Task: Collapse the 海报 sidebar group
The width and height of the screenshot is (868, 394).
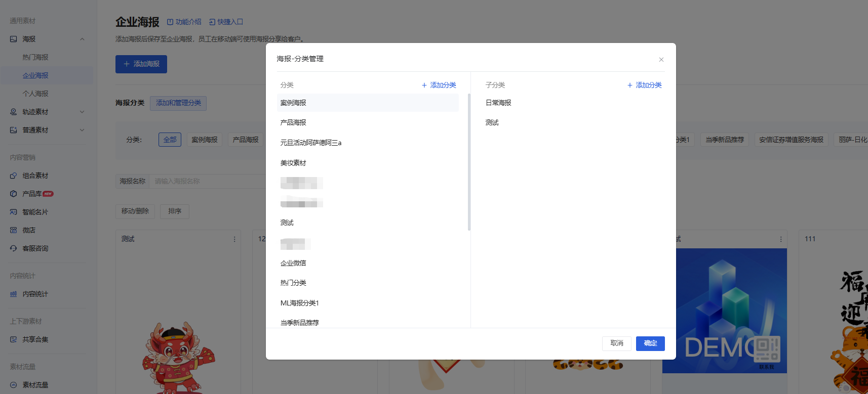Action: [x=82, y=39]
